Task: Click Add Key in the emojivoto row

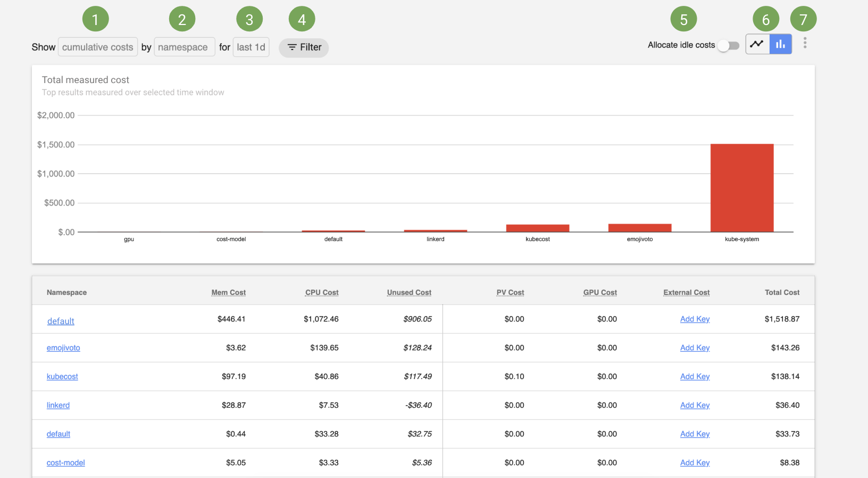Action: [695, 348]
